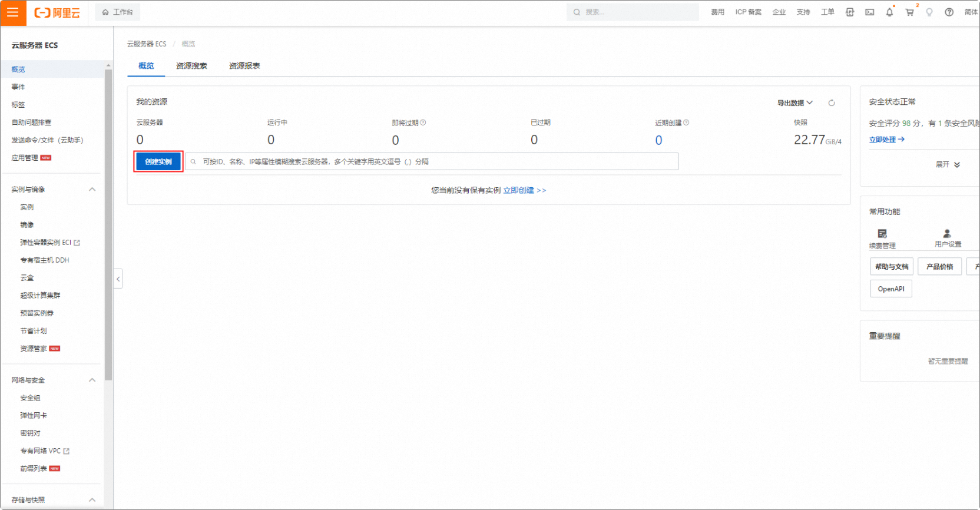Screen dimensions: 980x510
Task: Click the 阿里云 logo
Action: pos(57,12)
